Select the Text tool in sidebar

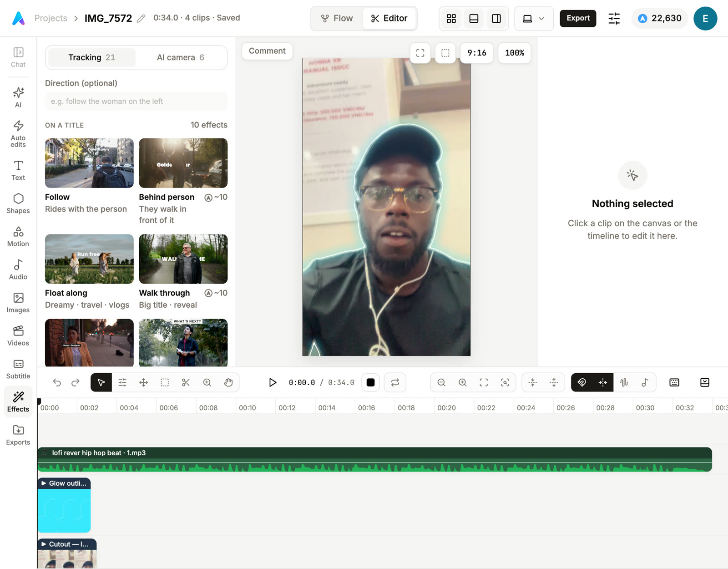(x=18, y=171)
